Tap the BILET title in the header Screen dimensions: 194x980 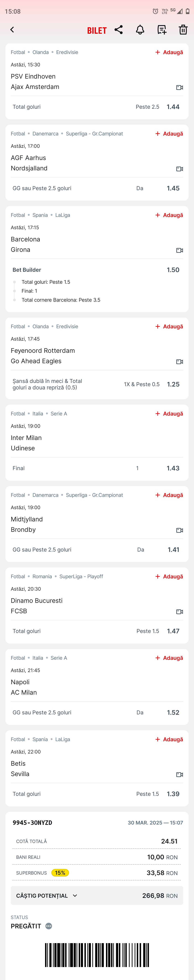[97, 30]
